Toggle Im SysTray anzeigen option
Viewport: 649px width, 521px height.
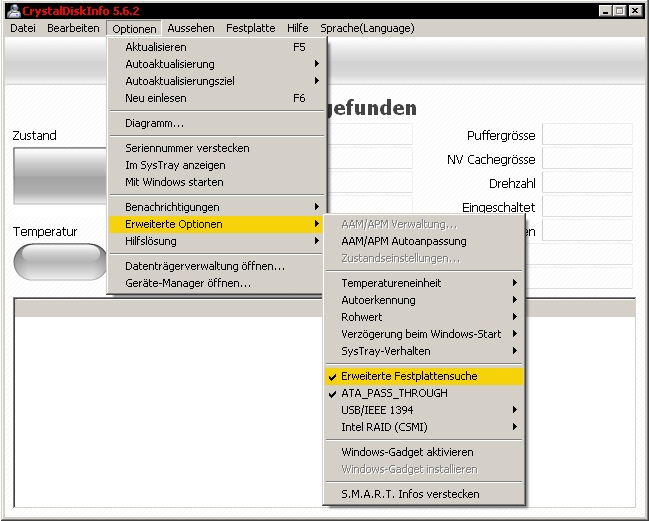pos(216,165)
